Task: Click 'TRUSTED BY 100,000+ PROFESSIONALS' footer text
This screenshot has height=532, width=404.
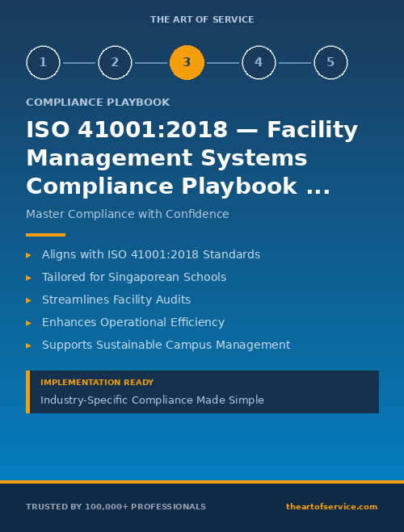Action: pos(116,506)
